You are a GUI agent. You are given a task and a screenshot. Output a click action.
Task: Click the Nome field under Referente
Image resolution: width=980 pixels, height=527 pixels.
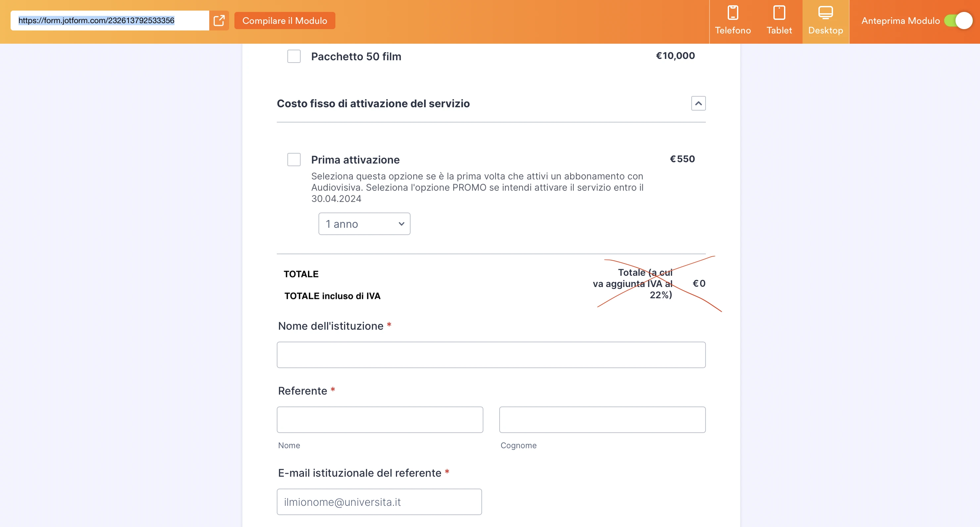click(x=379, y=420)
